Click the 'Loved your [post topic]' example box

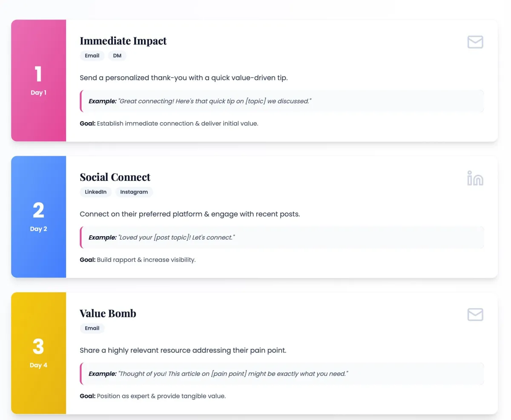[x=282, y=237]
